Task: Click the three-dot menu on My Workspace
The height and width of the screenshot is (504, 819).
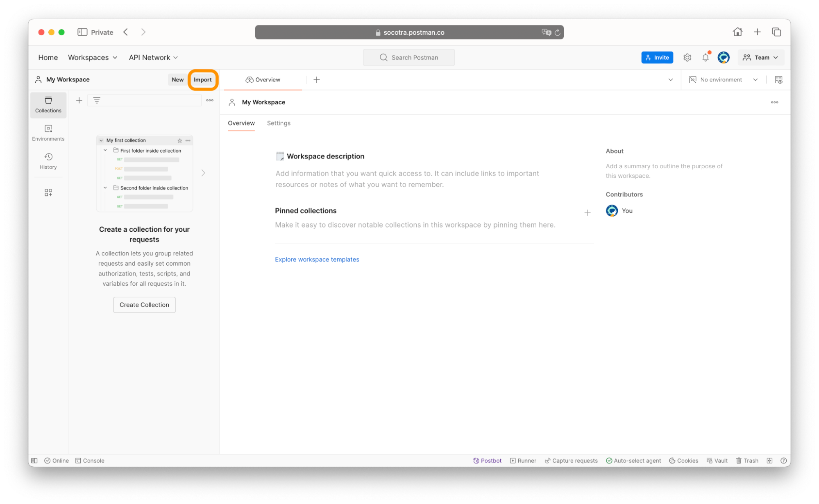Action: click(774, 102)
